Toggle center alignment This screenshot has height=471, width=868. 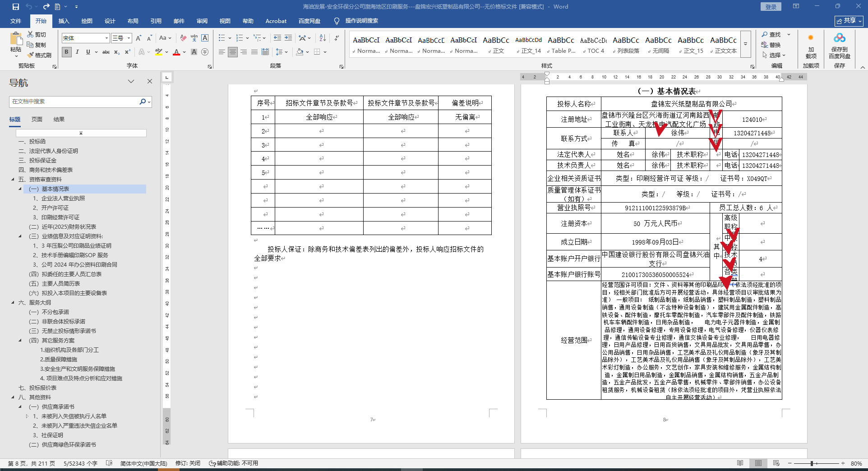pyautogui.click(x=232, y=52)
